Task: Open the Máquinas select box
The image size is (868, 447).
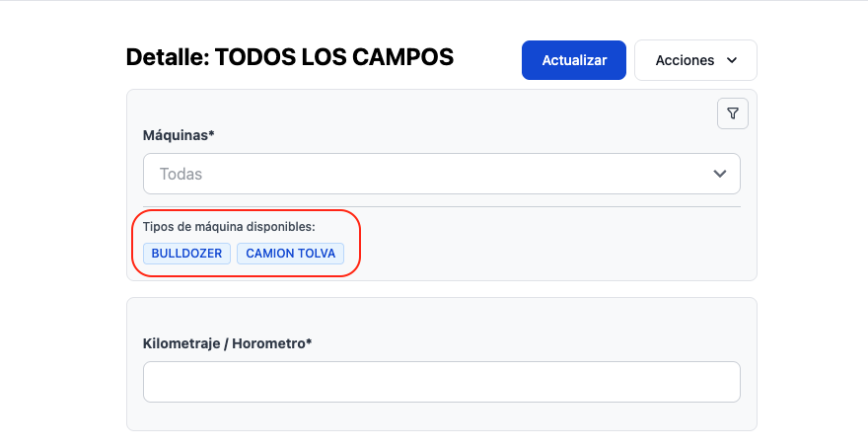Action: tap(441, 174)
